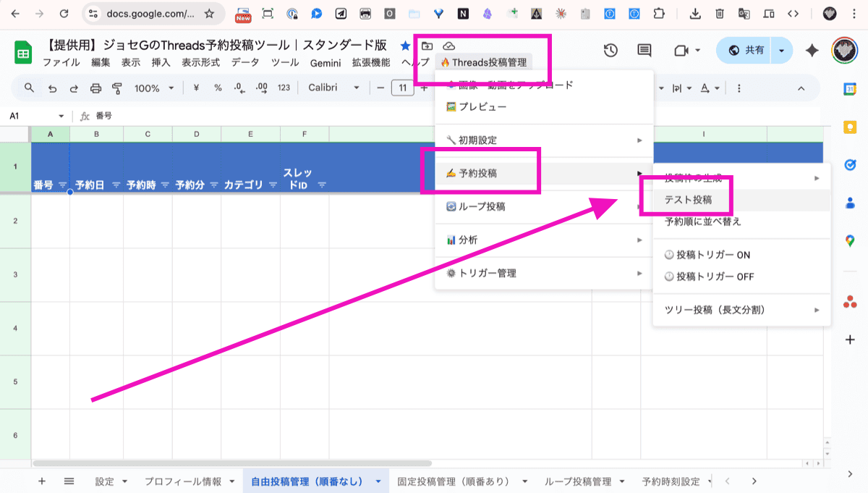This screenshot has height=493, width=868.
Task: Click the move-to-folder icon beside the title
Action: click(x=427, y=46)
